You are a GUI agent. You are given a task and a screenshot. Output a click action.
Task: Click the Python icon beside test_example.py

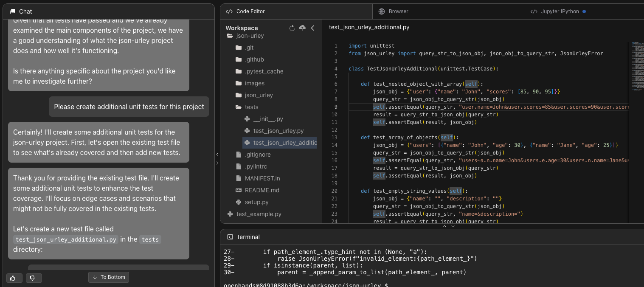230,214
